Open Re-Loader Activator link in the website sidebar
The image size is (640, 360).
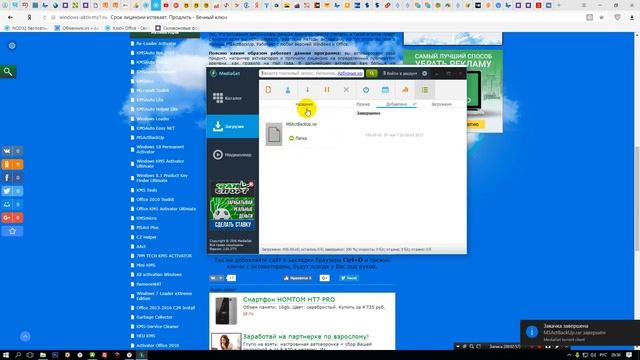[x=156, y=43]
